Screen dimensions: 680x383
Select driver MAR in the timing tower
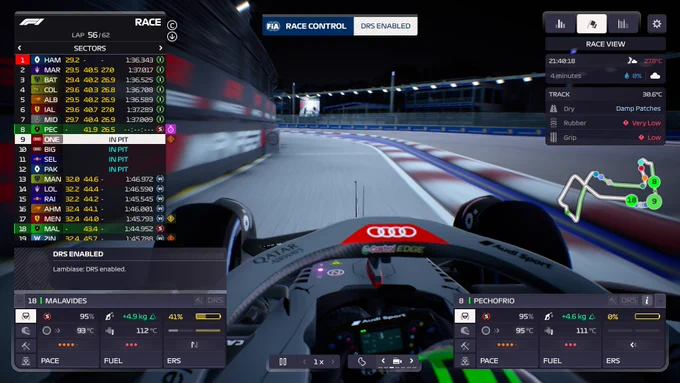(x=90, y=70)
